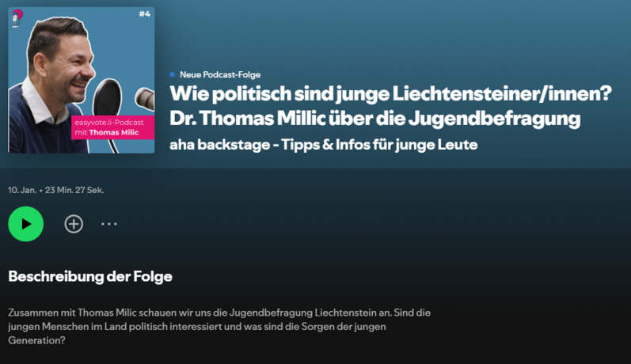Click the description's first line starting 'Zusammen mit'
Image resolution: width=631 pixels, height=364 pixels.
pos(219,313)
